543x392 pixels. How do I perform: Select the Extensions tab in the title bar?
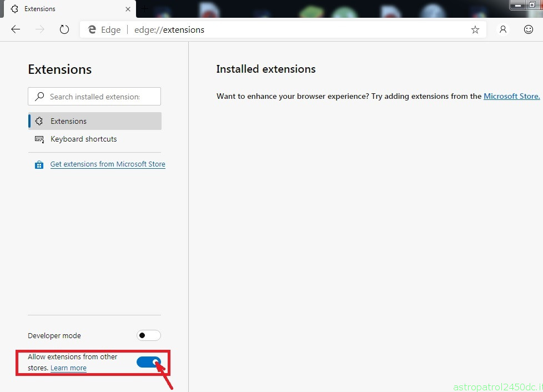point(69,9)
